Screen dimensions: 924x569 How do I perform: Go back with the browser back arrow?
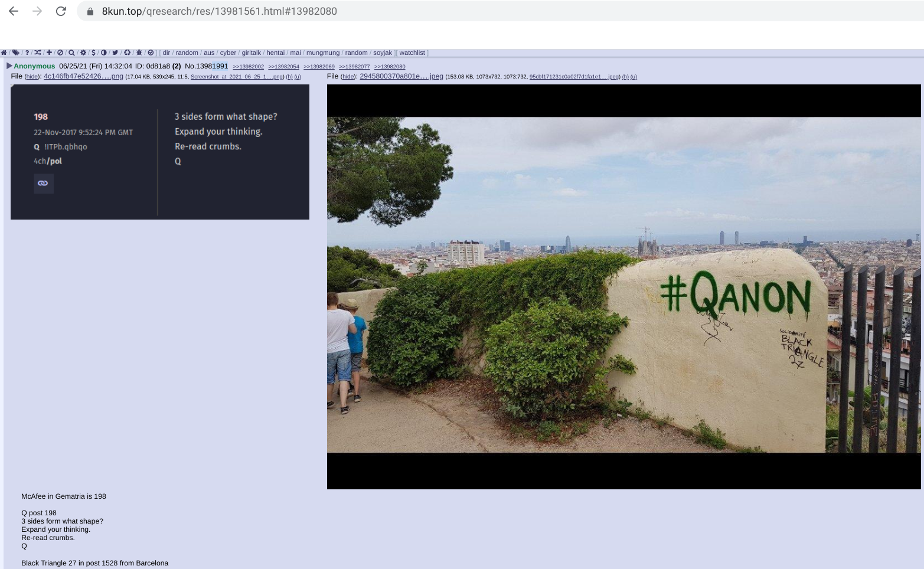14,11
